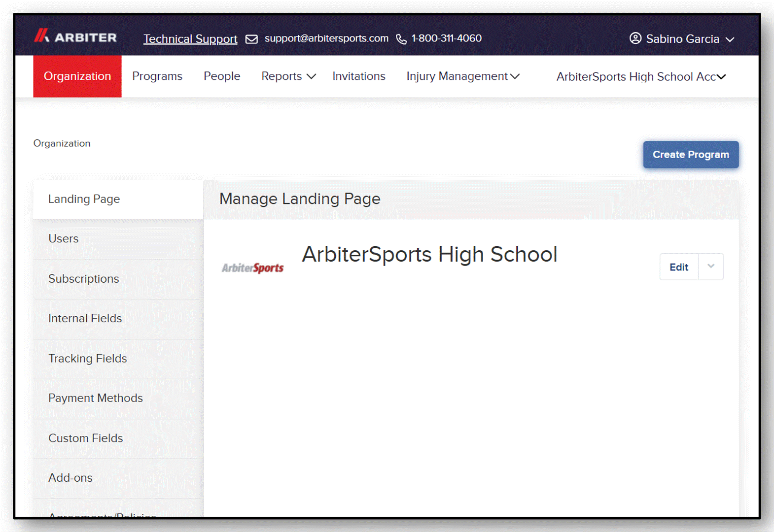Open the People tab

point(222,76)
